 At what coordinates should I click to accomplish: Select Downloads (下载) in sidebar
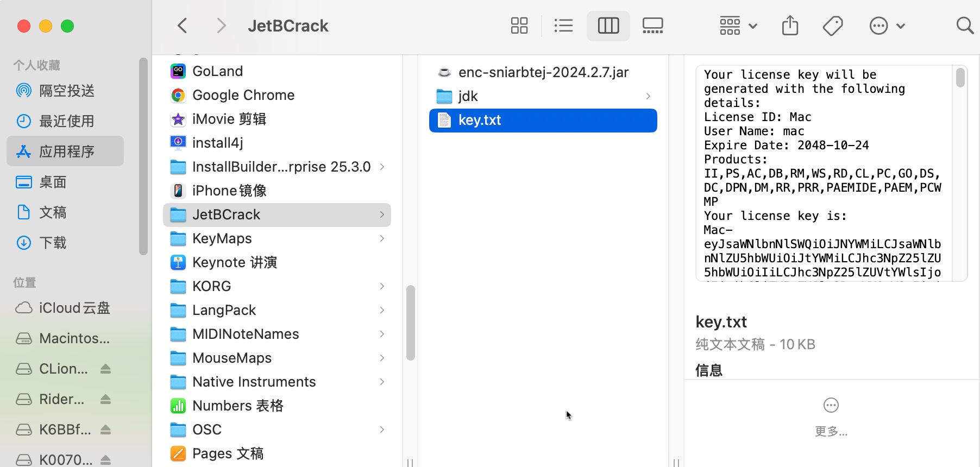[x=53, y=243]
